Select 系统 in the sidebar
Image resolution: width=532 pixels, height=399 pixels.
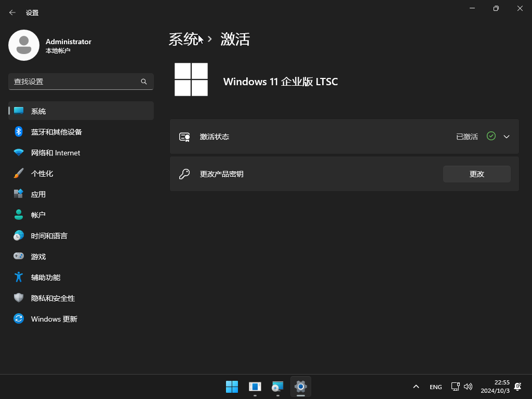coord(81,111)
